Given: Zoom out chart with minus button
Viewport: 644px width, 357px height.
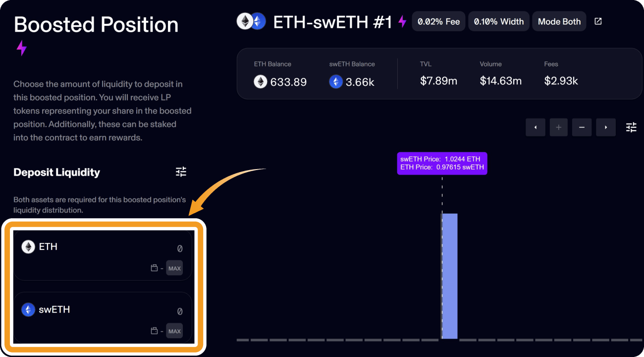Looking at the screenshot, I should click(x=582, y=127).
